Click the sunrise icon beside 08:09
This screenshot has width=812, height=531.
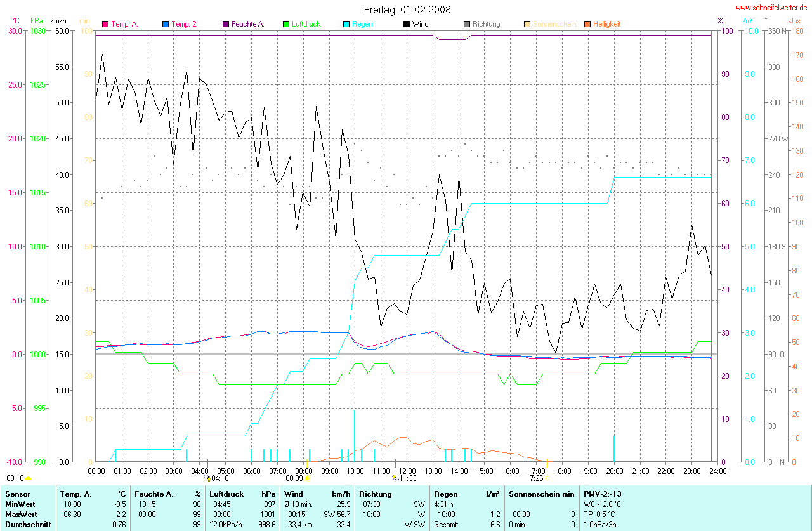(308, 478)
